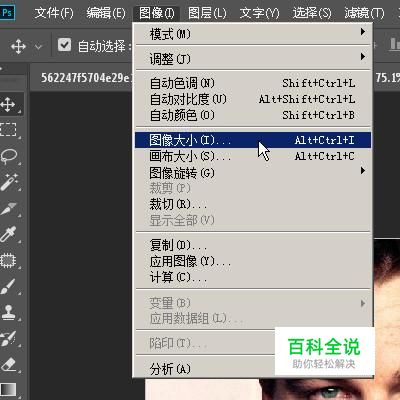Select the Eyedropper tool
The image size is (400, 400).
pyautogui.click(x=9, y=234)
